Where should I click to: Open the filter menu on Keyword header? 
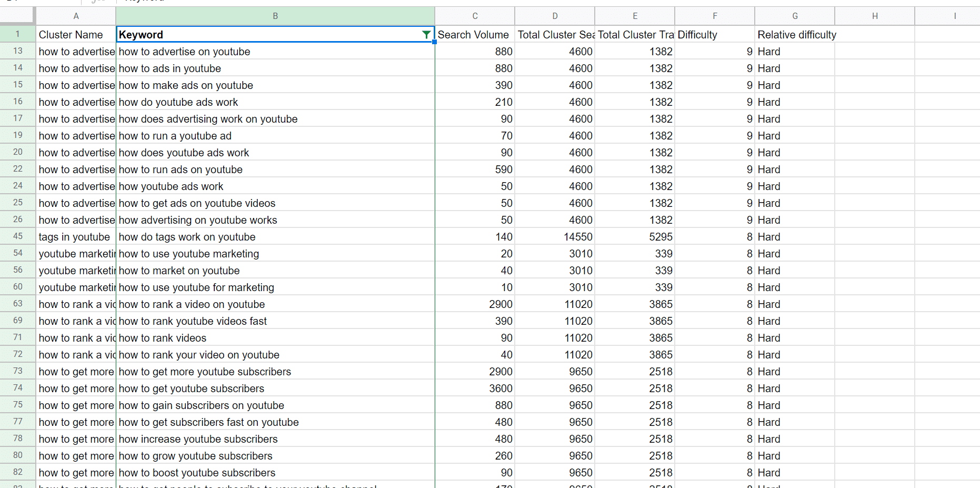426,35
